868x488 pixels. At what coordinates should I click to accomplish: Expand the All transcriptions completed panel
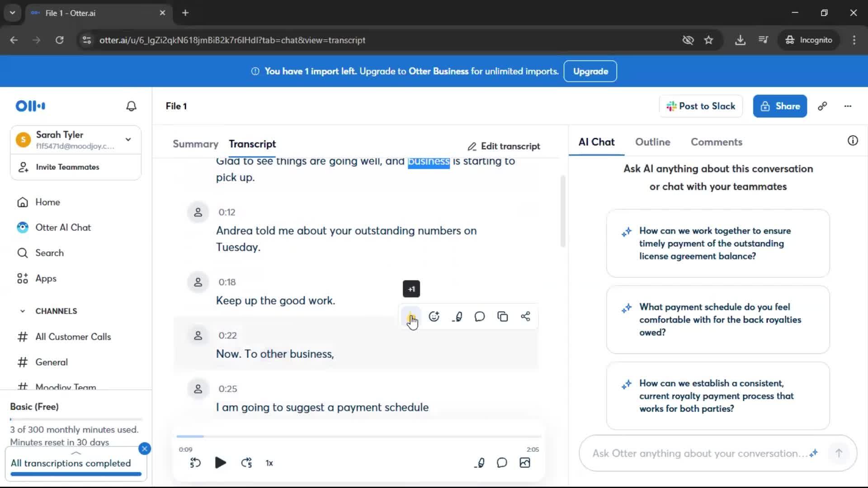pyautogui.click(x=76, y=453)
